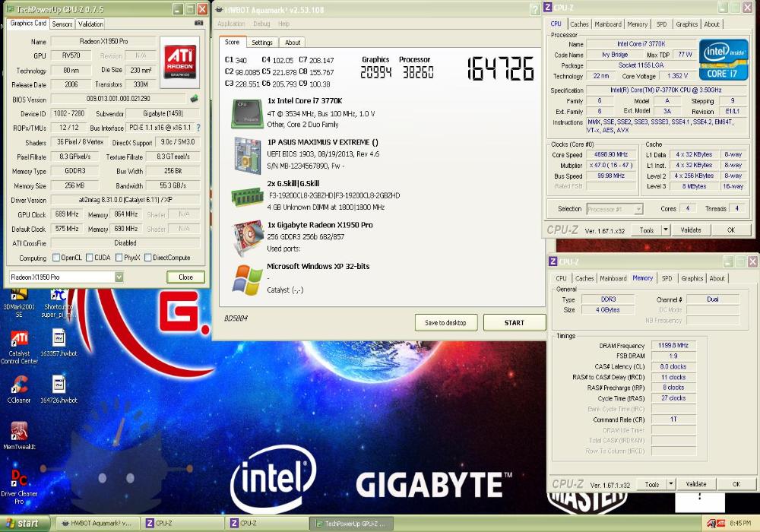Viewport: 760px width, 532px height.
Task: Switch to the Mainboard tab in the upper CPU-Z window
Action: coord(608,24)
